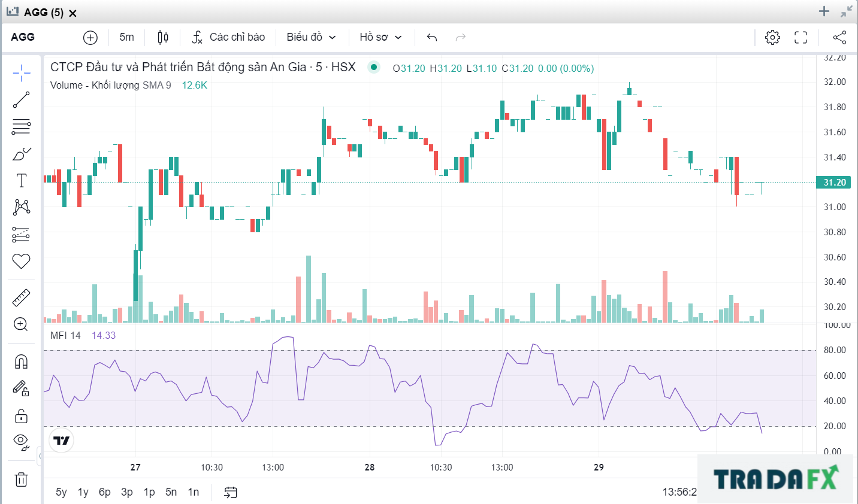Open chart settings gear
This screenshot has width=858, height=504.
point(773,37)
